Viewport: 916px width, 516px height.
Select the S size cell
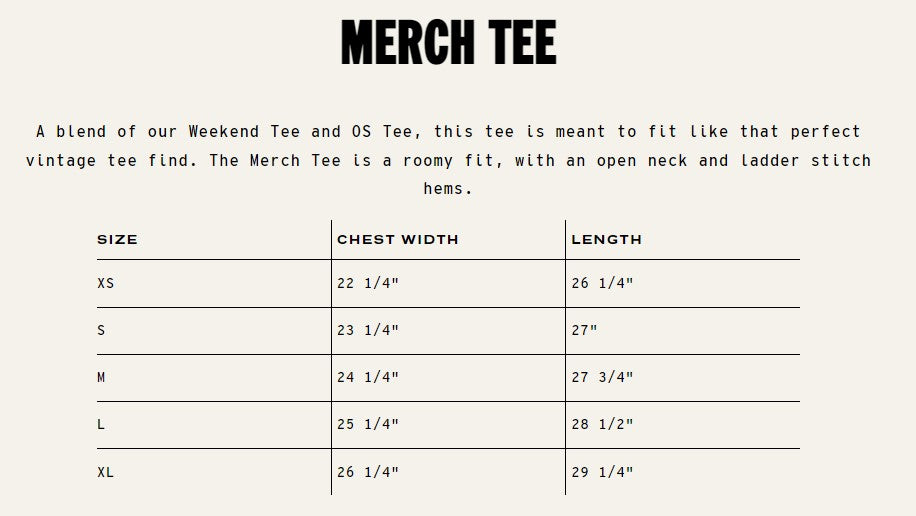[101, 330]
